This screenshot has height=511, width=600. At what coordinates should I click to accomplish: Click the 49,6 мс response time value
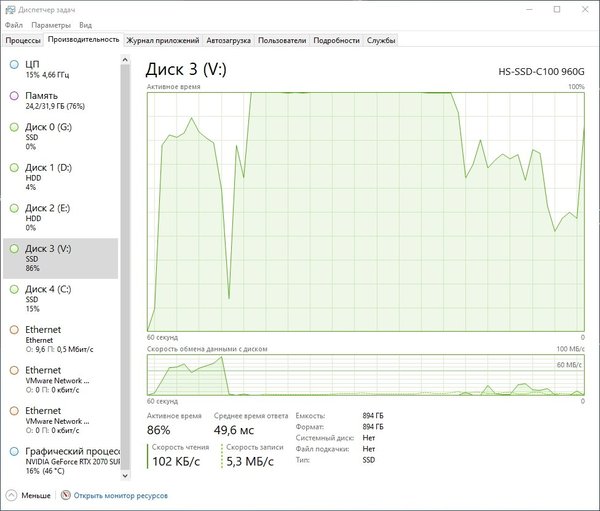(x=234, y=430)
